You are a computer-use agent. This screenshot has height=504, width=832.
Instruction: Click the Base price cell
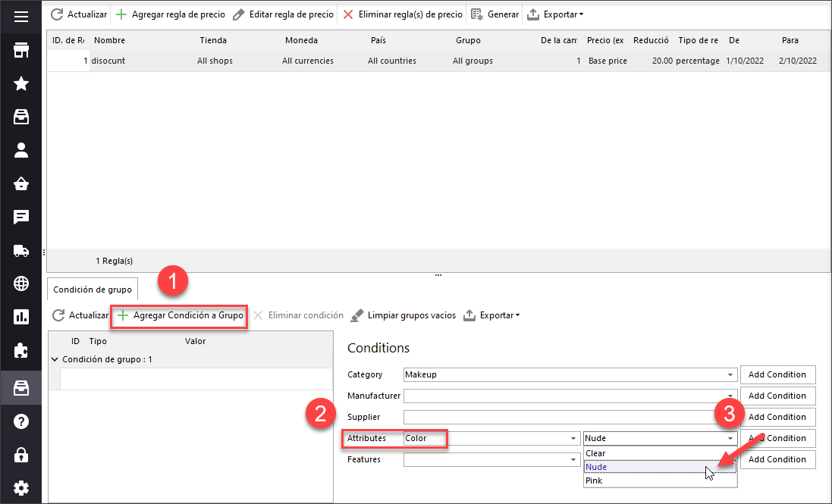click(x=608, y=61)
